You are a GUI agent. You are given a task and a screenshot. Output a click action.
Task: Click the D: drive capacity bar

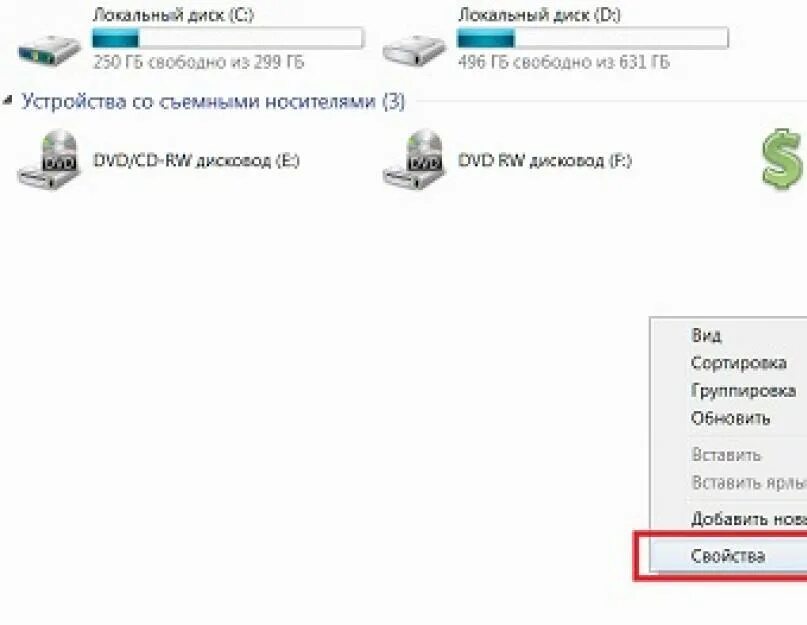click(593, 38)
